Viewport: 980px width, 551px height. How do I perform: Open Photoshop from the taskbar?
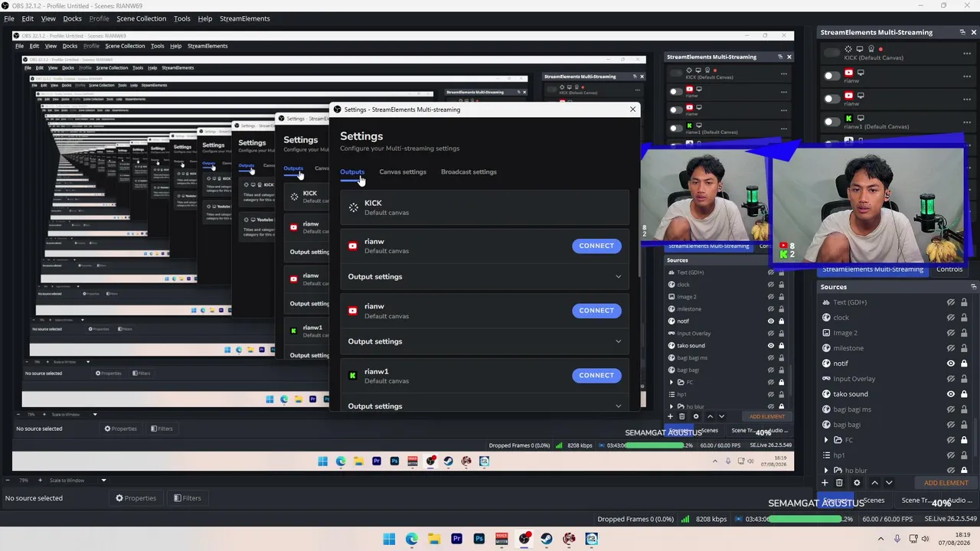coord(479,539)
